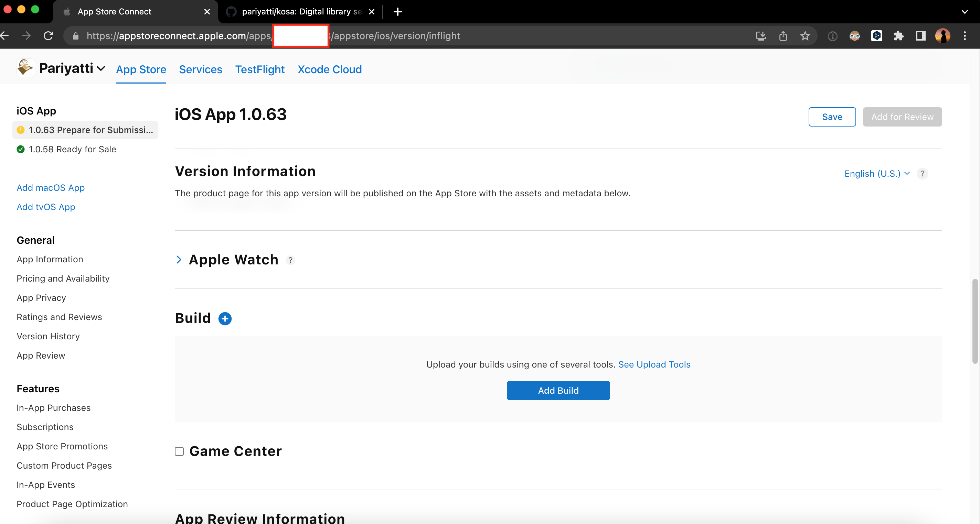Image resolution: width=980 pixels, height=524 pixels.
Task: Click the yellow status dot for 1.0.63
Action: click(x=21, y=130)
